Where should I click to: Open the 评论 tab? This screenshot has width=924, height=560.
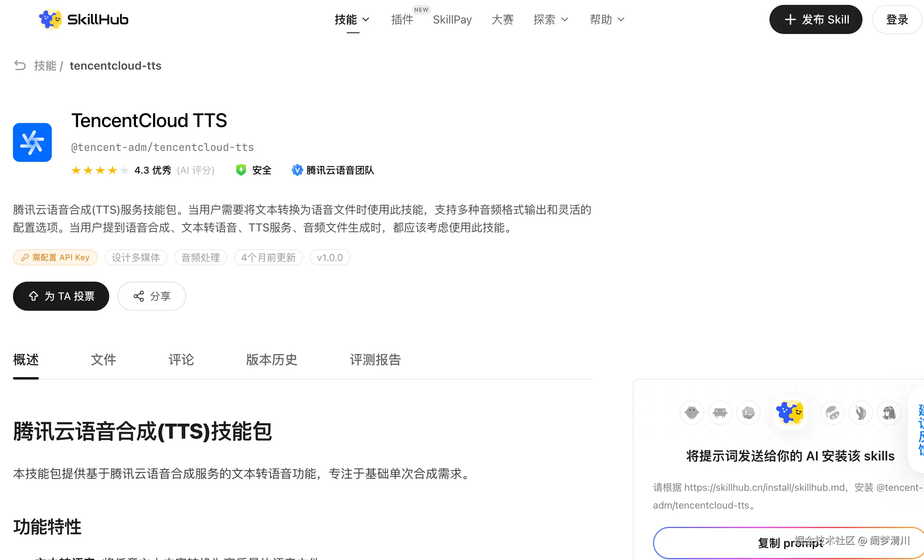tap(181, 360)
